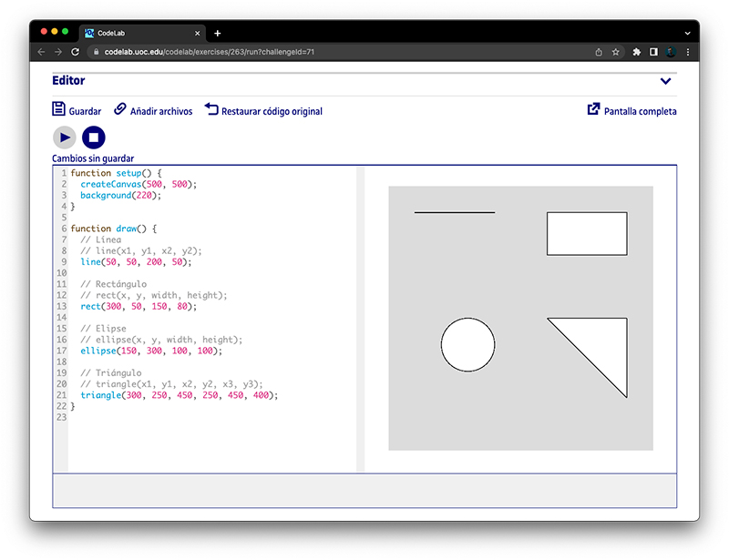Reload the CodeLab page

75,52
